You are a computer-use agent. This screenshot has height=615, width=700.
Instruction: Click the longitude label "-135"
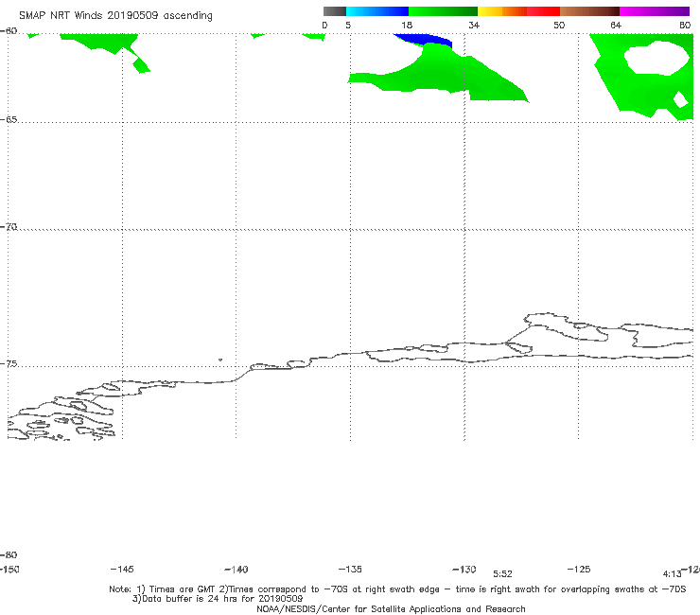click(x=350, y=570)
